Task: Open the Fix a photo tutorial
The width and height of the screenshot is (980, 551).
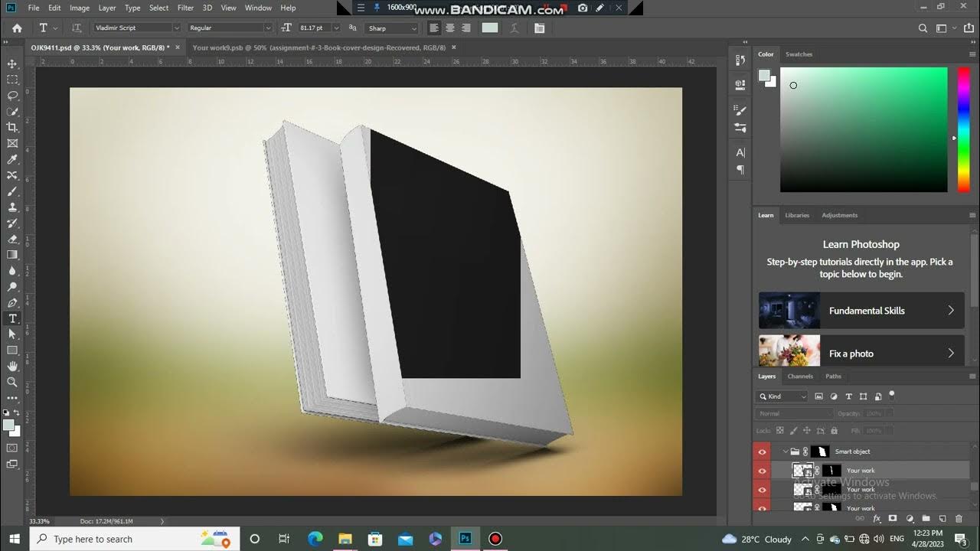Action: coord(861,351)
